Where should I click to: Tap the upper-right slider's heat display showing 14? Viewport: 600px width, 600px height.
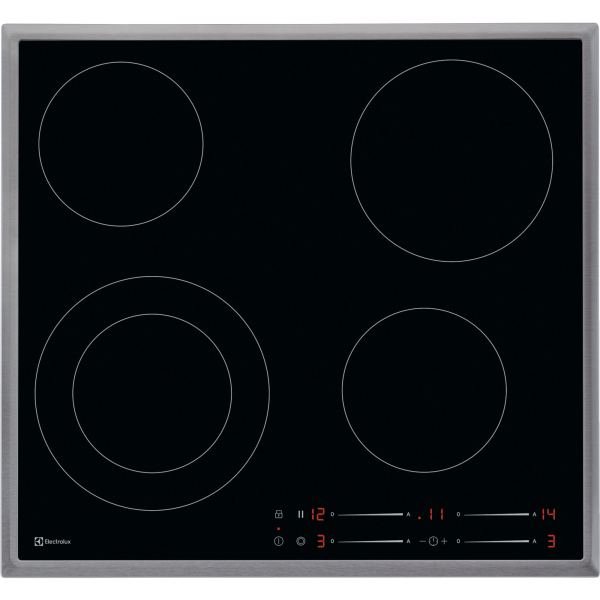(x=548, y=514)
